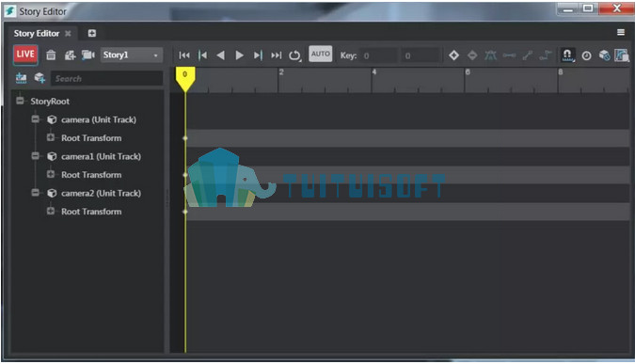Select the camera (Unit Track) row
This screenshot has width=635, height=364.
click(99, 119)
